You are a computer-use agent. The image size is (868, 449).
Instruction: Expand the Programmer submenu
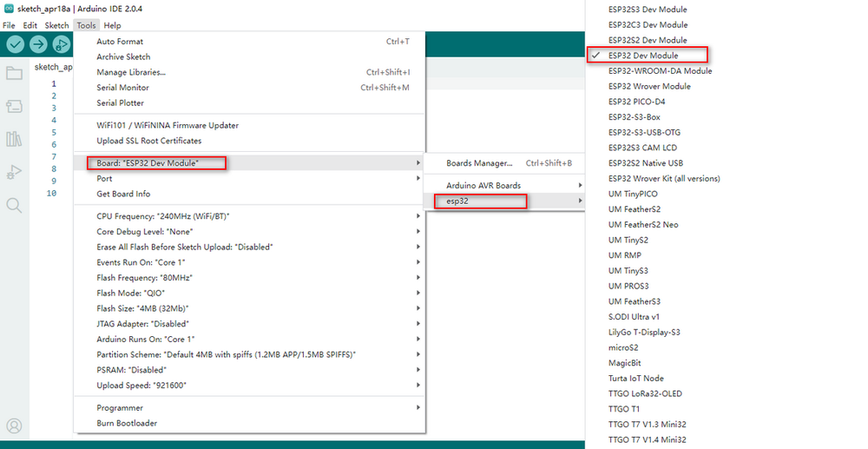(x=250, y=408)
